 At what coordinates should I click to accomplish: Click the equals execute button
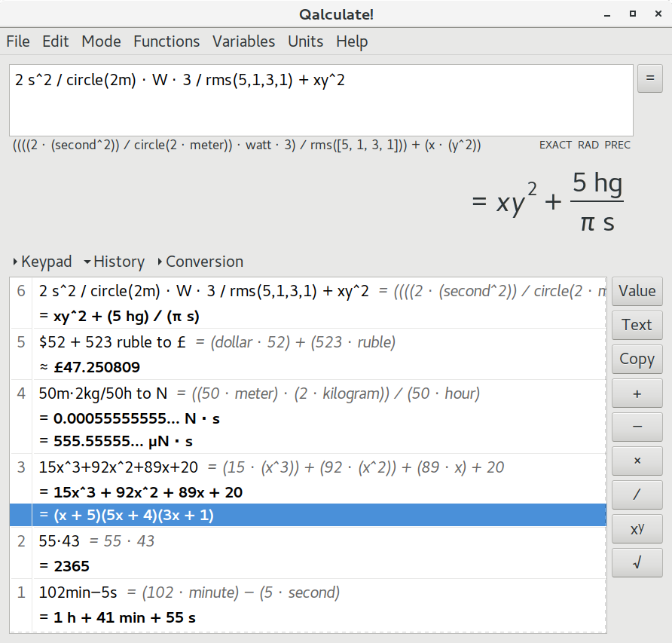[x=649, y=78]
